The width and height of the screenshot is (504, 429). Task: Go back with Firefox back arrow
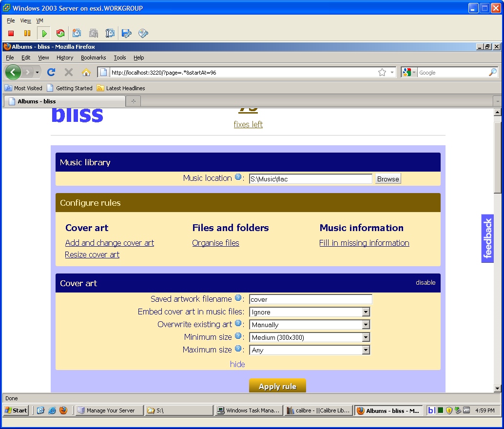tap(13, 72)
